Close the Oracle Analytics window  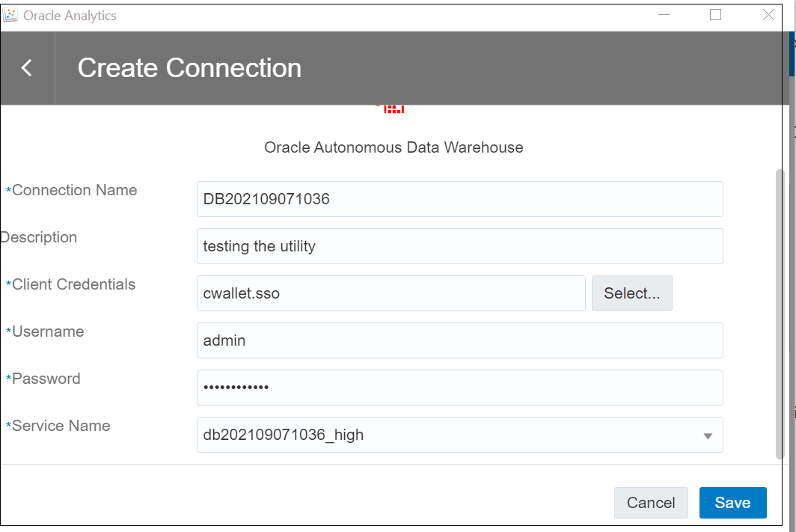pyautogui.click(x=768, y=15)
